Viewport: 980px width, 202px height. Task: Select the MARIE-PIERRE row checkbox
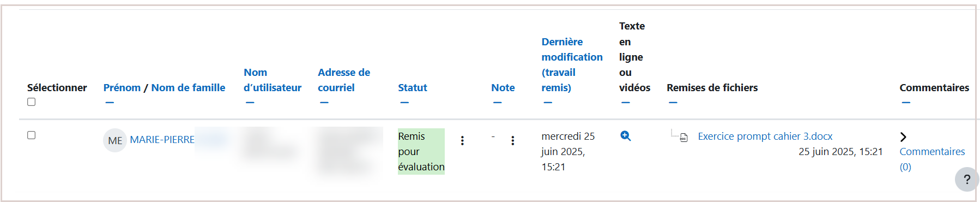(32, 135)
